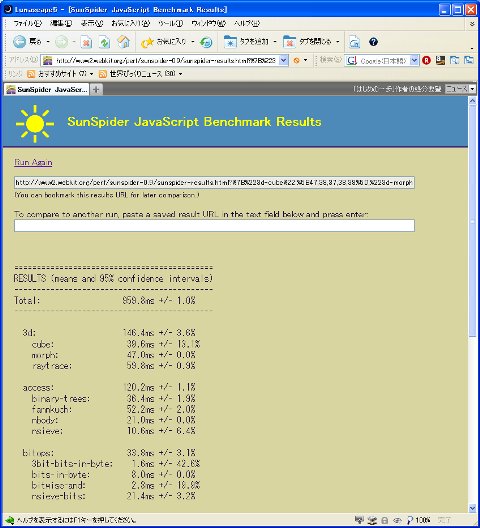480x528 pixels.
Task: Open the Help question mark icon
Action: 373,42
